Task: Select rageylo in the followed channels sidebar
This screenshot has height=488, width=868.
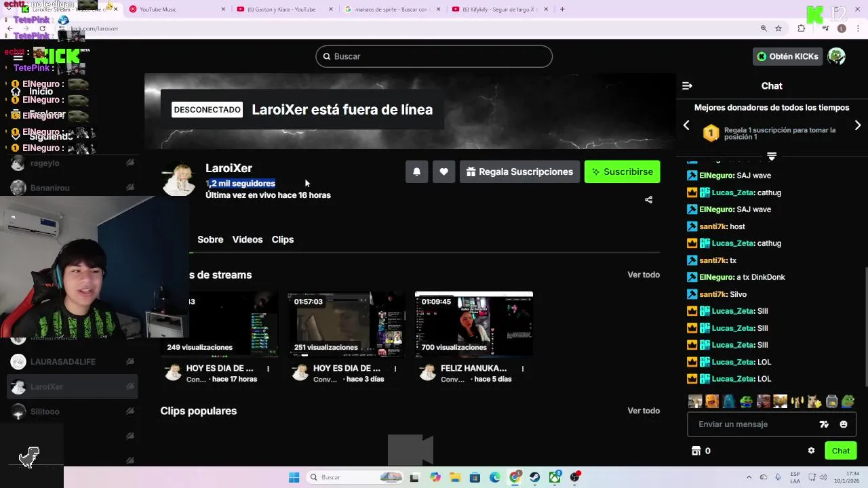Action: pyautogui.click(x=72, y=163)
